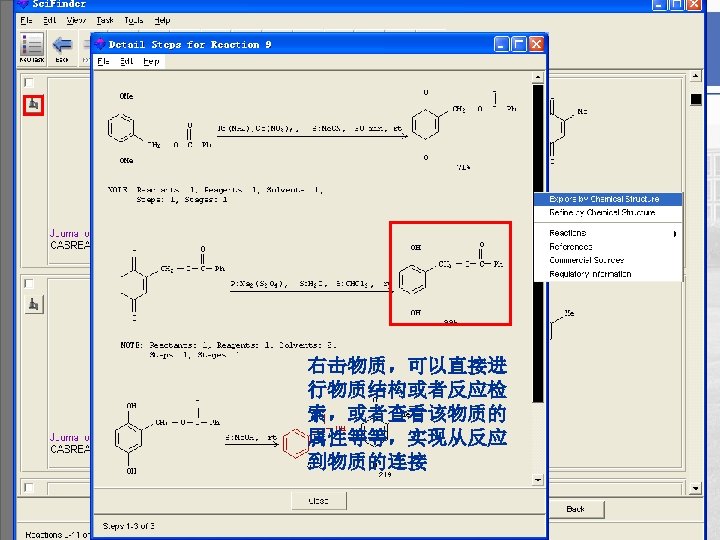Tick the checkbox for the third reaction row
Viewport: 720px width, 540px height.
[29, 487]
